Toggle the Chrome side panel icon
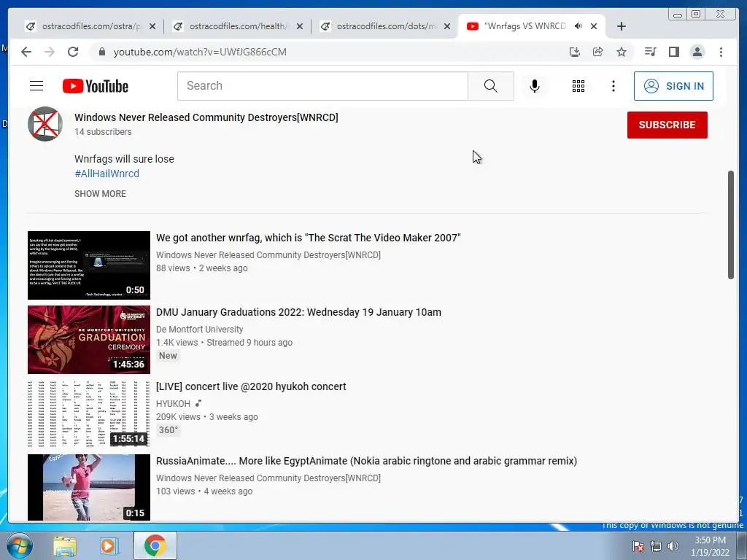The height and width of the screenshot is (560, 747). pos(673,52)
